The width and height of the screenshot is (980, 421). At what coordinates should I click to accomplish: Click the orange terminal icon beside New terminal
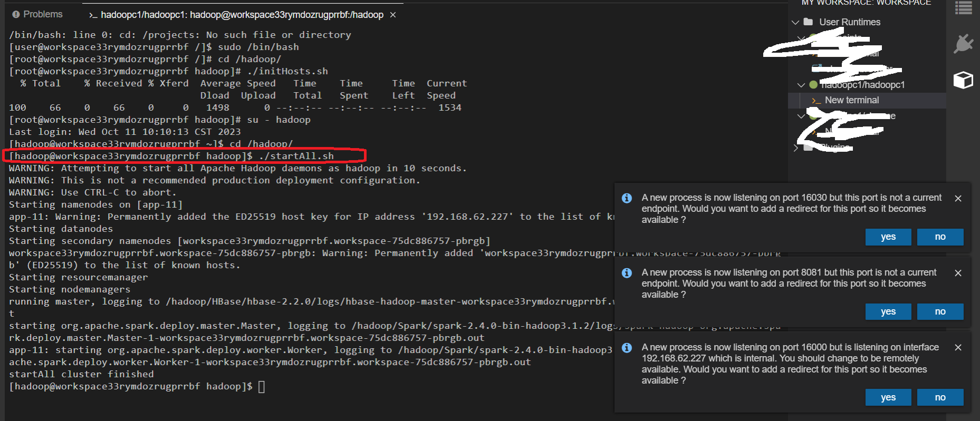click(816, 100)
